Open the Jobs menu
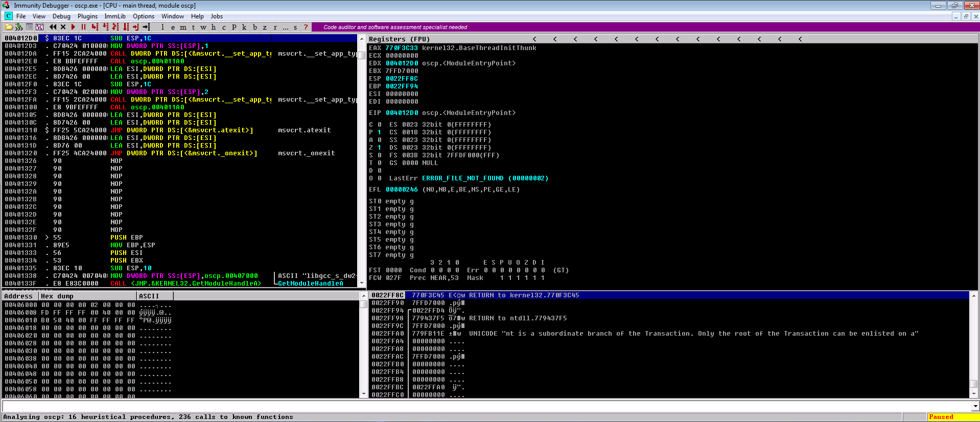 click(x=217, y=16)
